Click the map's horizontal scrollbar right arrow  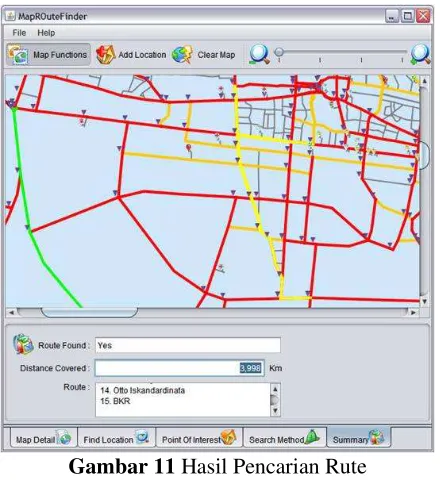(413, 313)
